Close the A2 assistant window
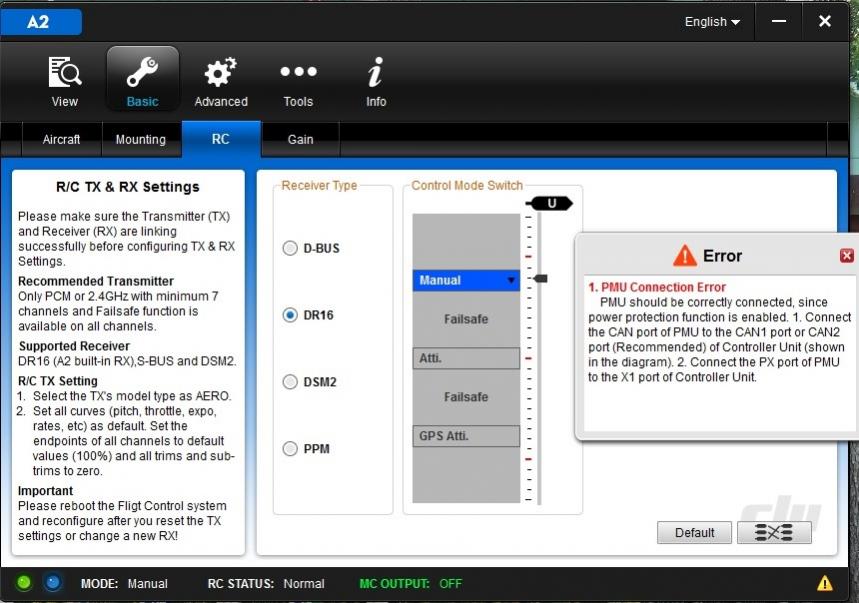The height and width of the screenshot is (603, 859). point(824,21)
